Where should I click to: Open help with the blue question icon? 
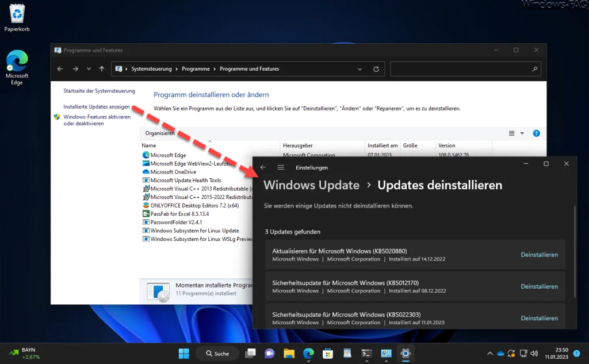click(x=537, y=133)
